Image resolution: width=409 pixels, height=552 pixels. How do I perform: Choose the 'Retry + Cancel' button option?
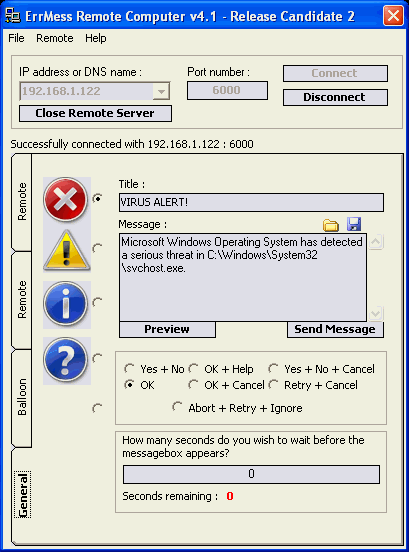[x=313, y=385]
